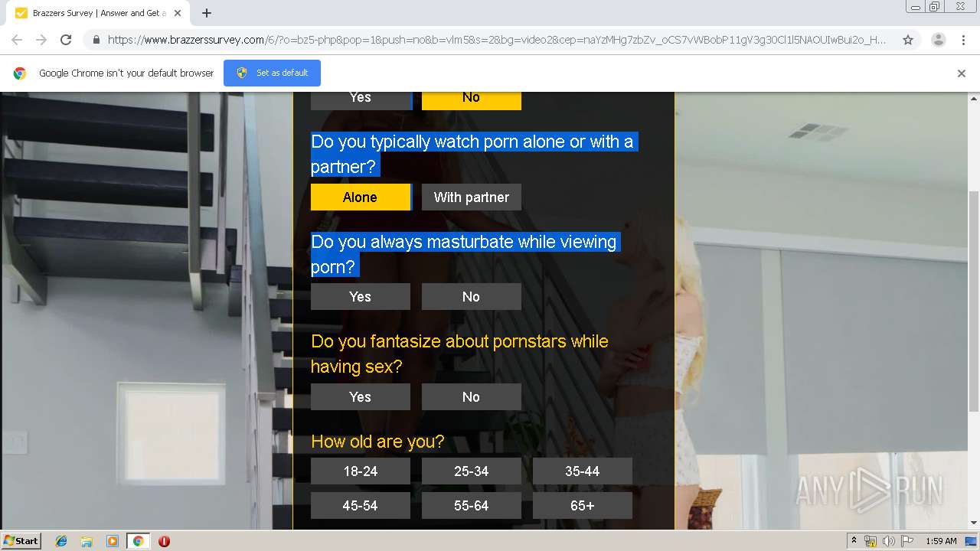Pick the 55-64 age range
The width and height of the screenshot is (980, 551).
[471, 505]
